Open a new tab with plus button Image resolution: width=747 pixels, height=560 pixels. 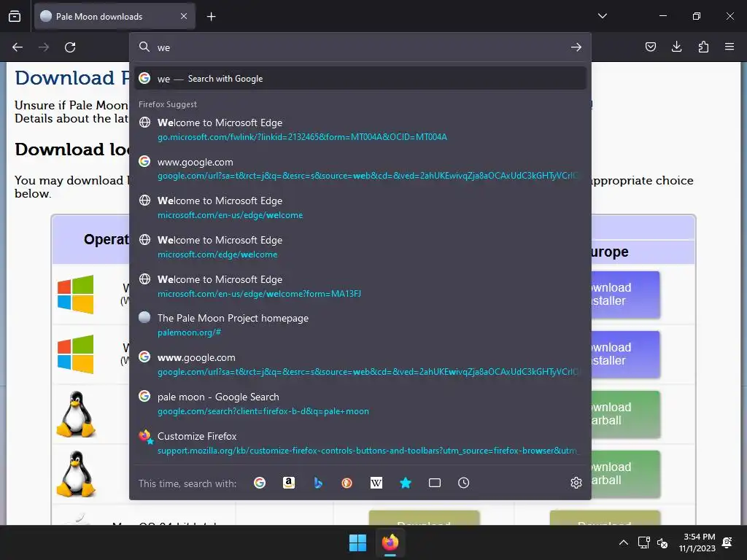coord(211,17)
